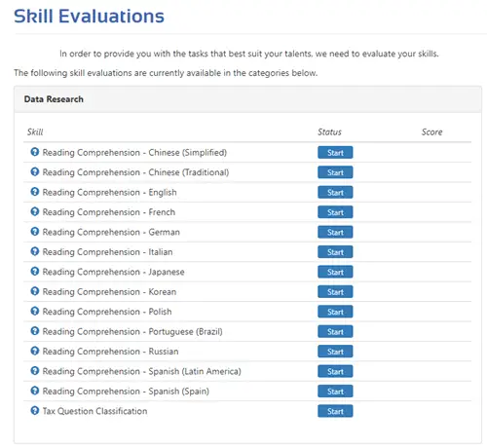
Task: Open the help icon next to Reading Comprehension - English
Action: (35, 192)
